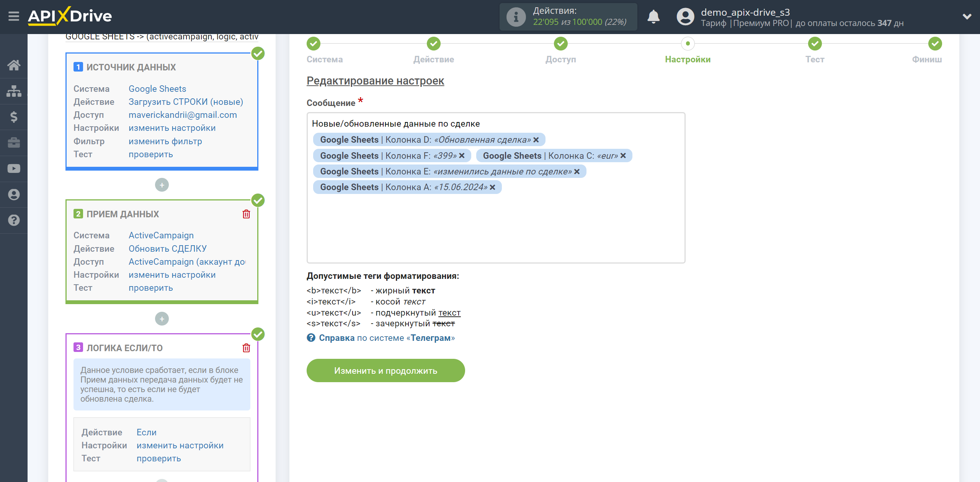980x482 pixels.
Task: Expand the account dropdown chevron
Action: click(x=967, y=16)
